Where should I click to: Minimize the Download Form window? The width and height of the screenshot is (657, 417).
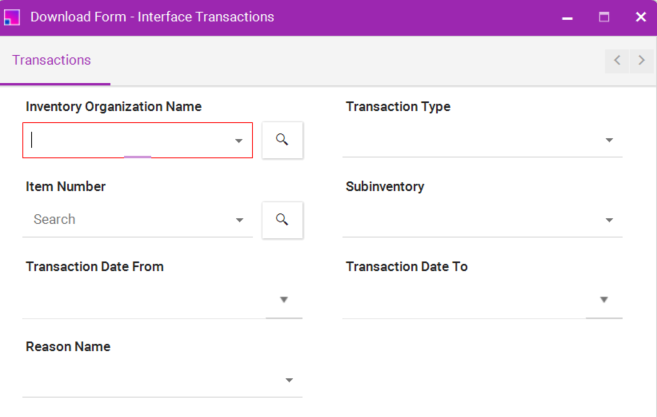(x=567, y=18)
